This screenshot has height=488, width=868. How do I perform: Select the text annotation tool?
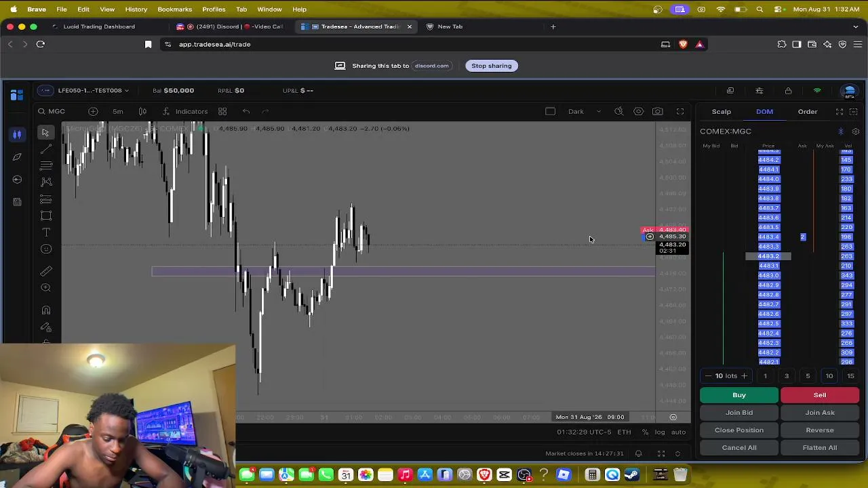[46, 232]
